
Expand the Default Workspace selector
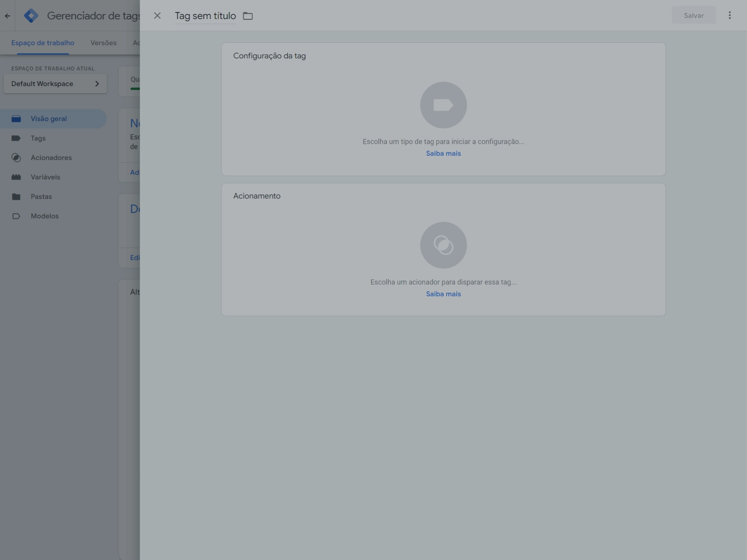(55, 84)
